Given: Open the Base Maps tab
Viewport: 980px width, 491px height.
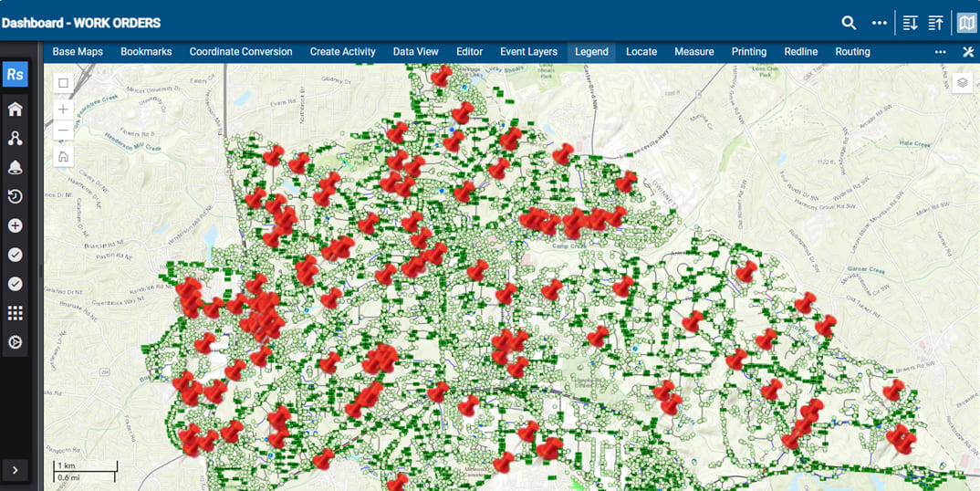Looking at the screenshot, I should 78,52.
